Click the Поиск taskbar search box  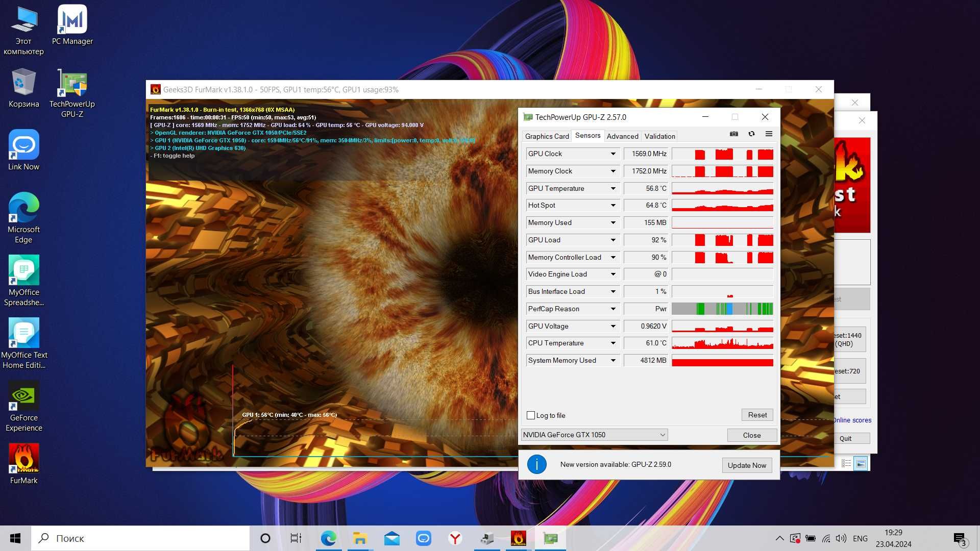point(140,538)
